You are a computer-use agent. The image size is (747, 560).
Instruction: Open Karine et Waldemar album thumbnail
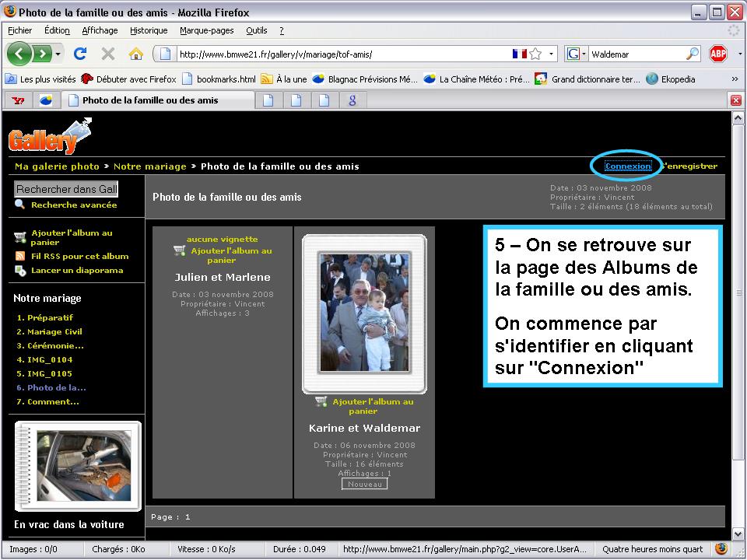pos(364,313)
